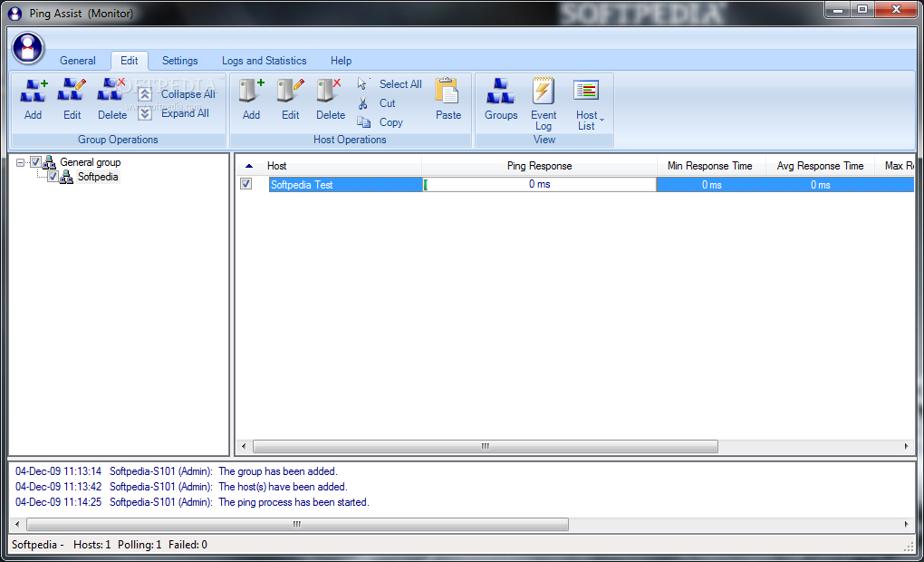924x562 pixels.
Task: Switch to the General tab
Action: click(78, 61)
